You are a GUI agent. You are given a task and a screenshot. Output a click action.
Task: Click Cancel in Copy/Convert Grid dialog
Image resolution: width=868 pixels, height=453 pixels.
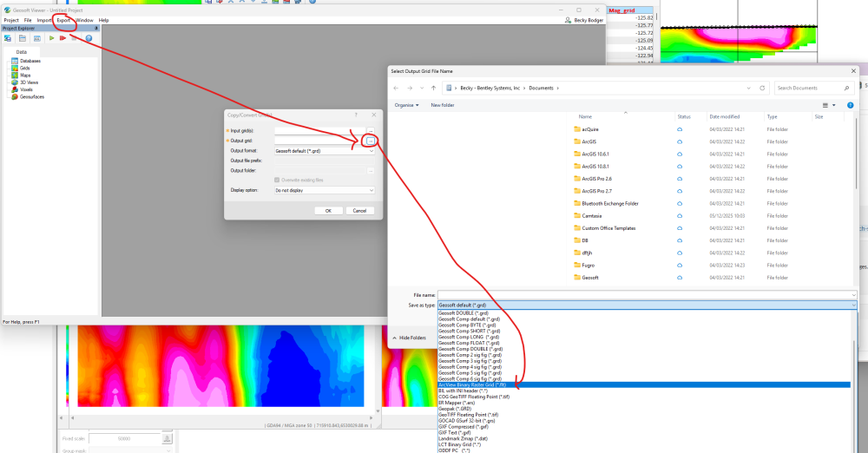click(360, 210)
